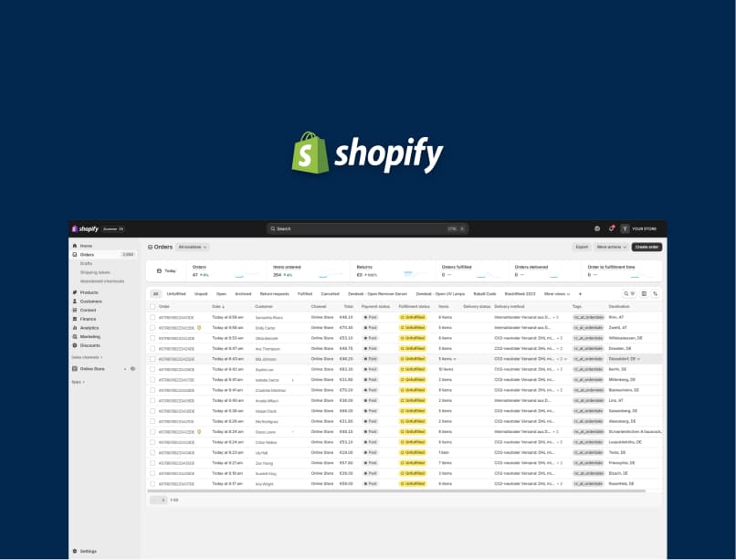Click the Shopify logo in the top bar
Viewport: 736px width, 560px height.
coord(85,229)
